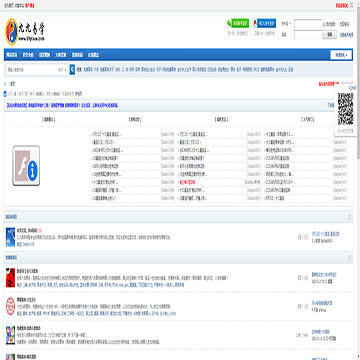Click the yin-yang site logo
Viewport: 360px width, 360px height.
[24, 32]
